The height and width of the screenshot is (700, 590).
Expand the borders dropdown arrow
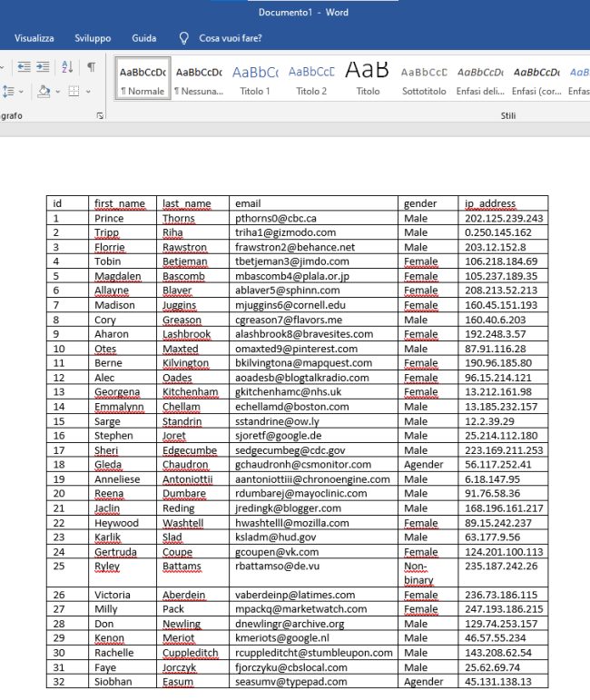[x=88, y=91]
